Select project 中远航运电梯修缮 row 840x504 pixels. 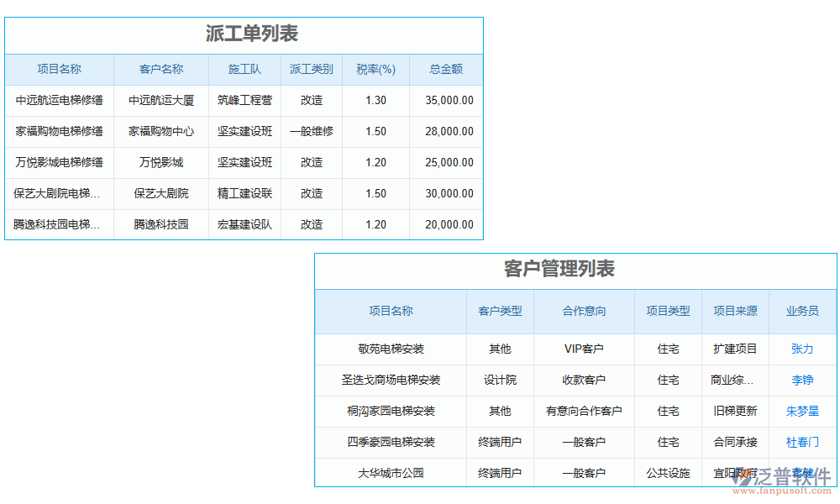[59, 100]
